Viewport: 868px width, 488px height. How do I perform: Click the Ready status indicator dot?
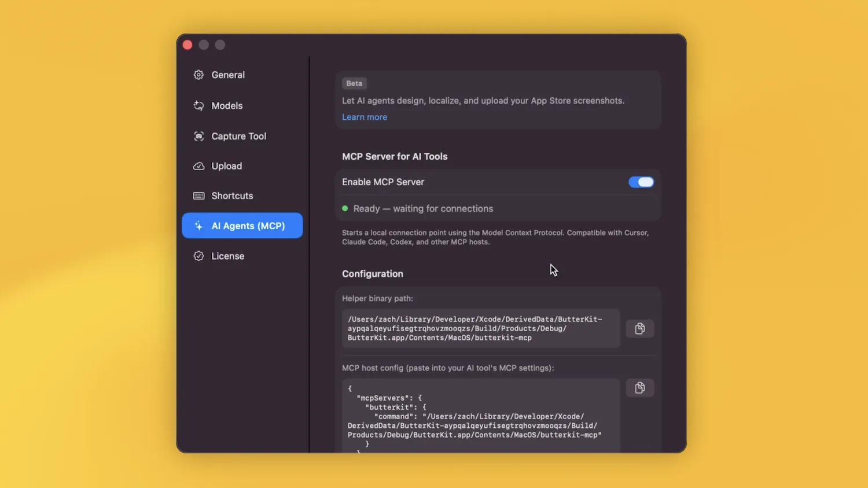345,208
